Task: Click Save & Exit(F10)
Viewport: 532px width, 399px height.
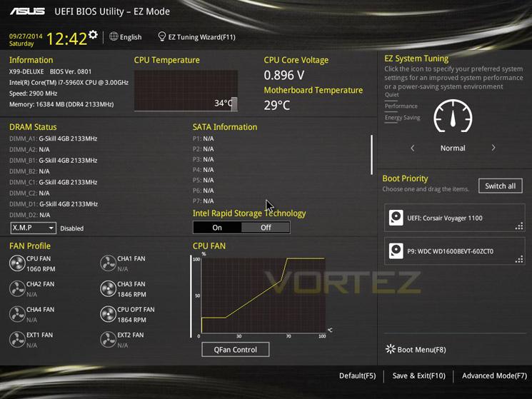Action: (418, 375)
